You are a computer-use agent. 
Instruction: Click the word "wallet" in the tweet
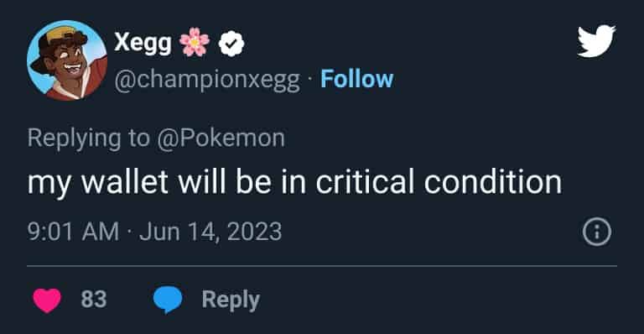pyautogui.click(x=125, y=181)
